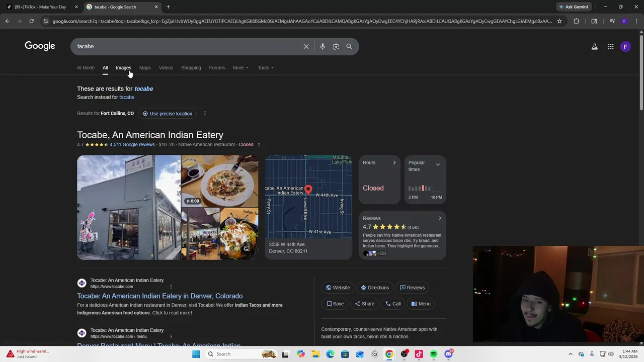Click the Ask Gemini button

(574, 7)
